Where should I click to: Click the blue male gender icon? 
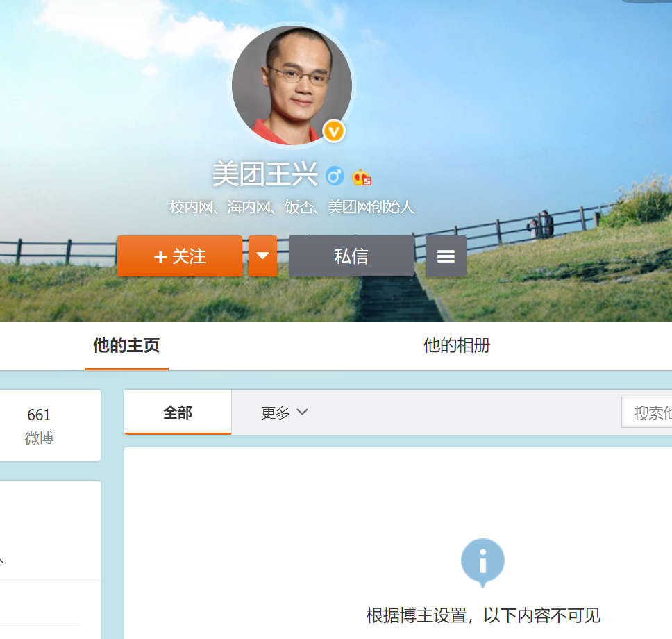[335, 176]
